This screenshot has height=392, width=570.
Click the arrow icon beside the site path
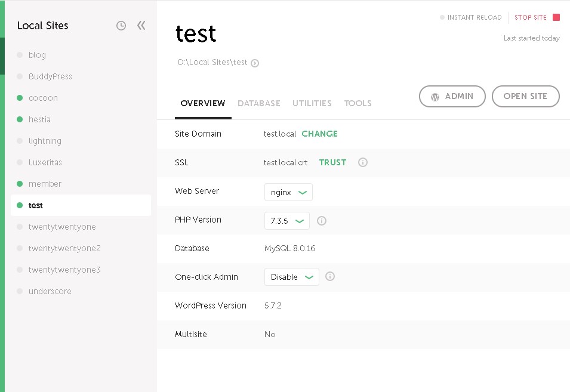[255, 63]
